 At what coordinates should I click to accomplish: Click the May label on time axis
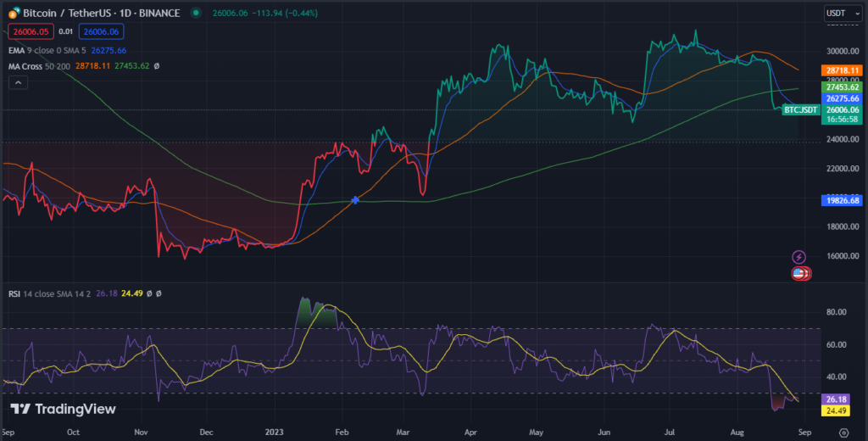coord(536,433)
